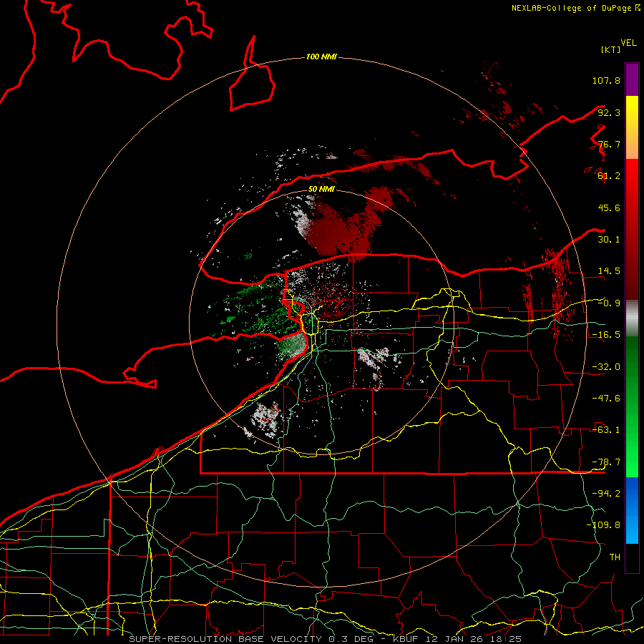Click the 107.8 scale value
The height and width of the screenshot is (644, 644).
coord(606,80)
